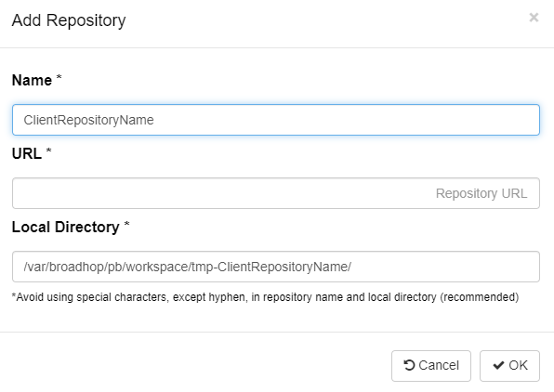
Task: Click the counterclockwise arrow icon in Cancel
Action: tap(409, 365)
